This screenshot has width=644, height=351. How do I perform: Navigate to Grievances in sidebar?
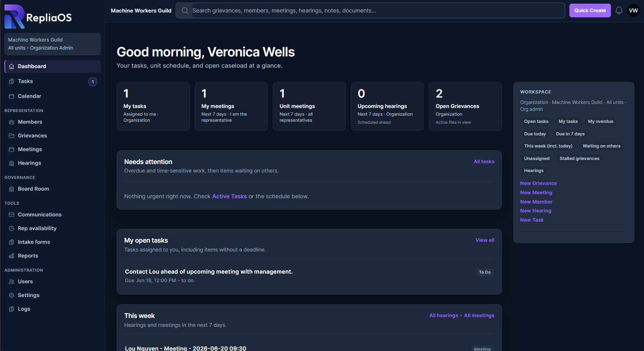tap(52, 136)
